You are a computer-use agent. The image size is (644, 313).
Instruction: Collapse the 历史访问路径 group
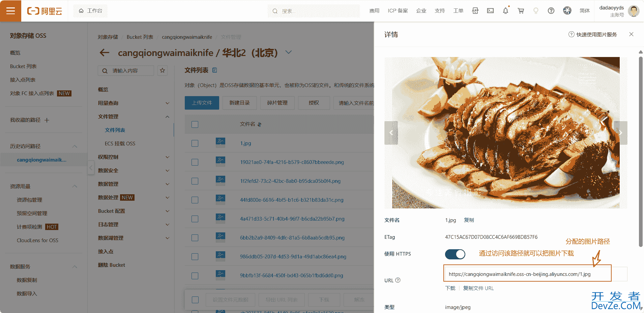click(75, 146)
